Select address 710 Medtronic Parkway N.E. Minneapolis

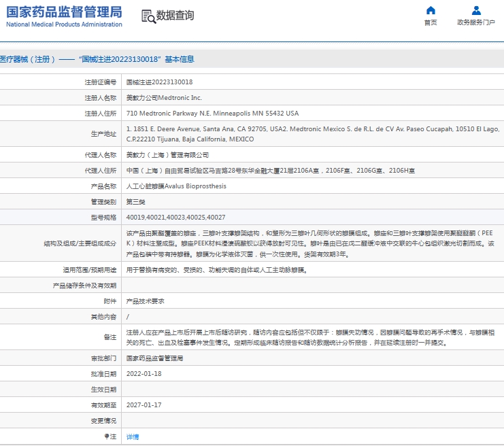coord(212,114)
